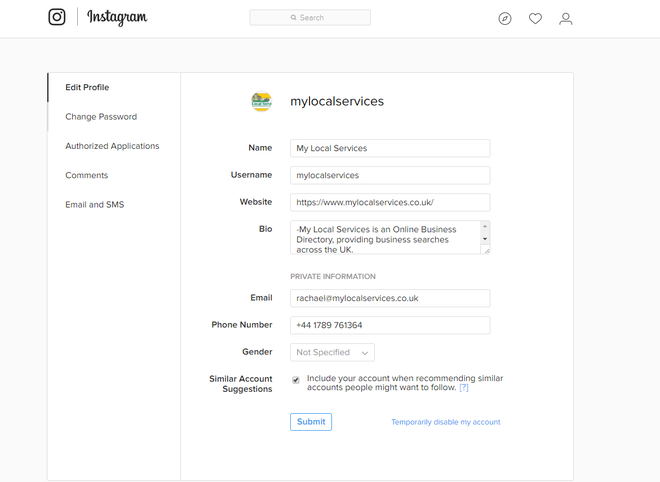The height and width of the screenshot is (482, 660).
Task: Click the Bio scrollbar down arrow
Action: 485,239
